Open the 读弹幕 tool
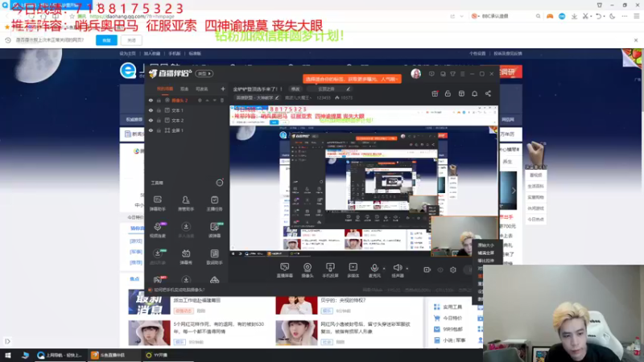 [214, 230]
